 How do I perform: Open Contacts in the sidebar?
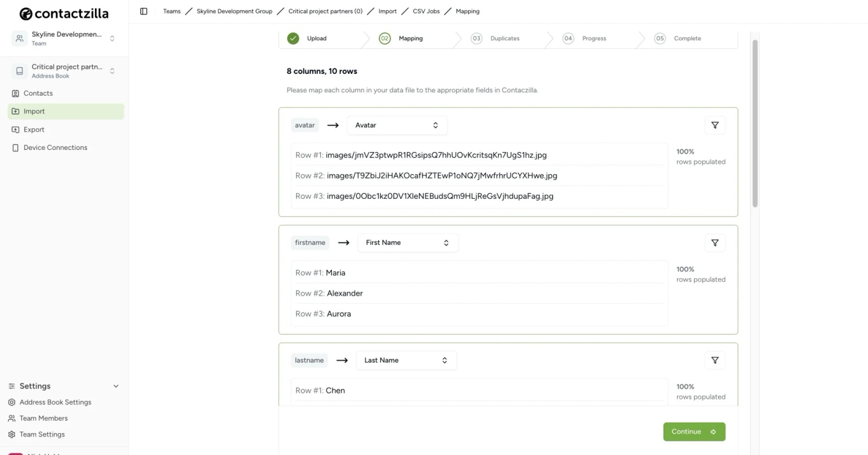pos(66,93)
